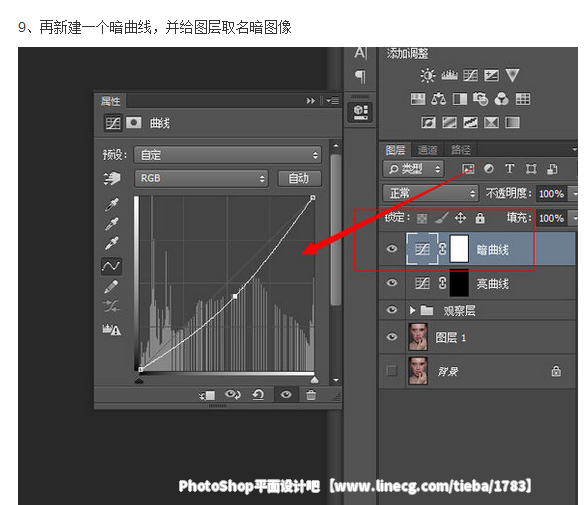Hide the 暗曲线 layer
The width and height of the screenshot is (587, 505).
pos(392,248)
